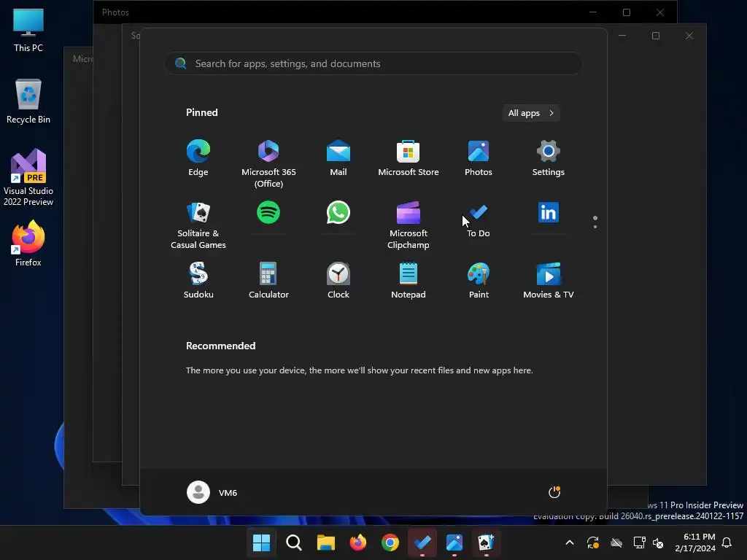Screen dimensions: 747x560
Task: Click the Pinned section heading
Action: tap(201, 112)
